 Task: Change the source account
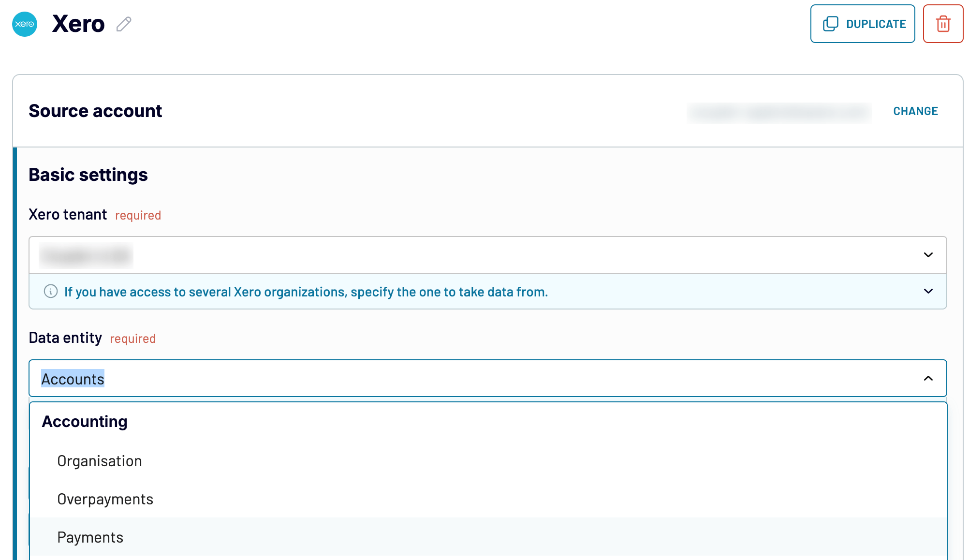[915, 111]
